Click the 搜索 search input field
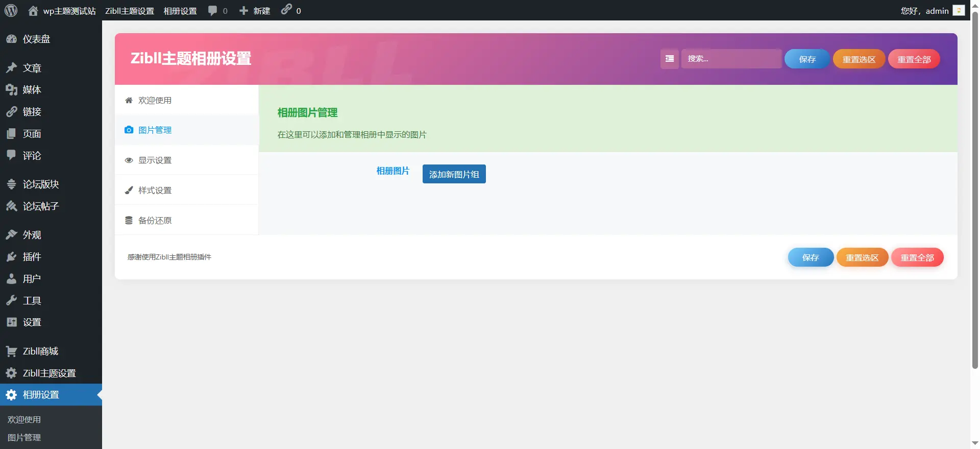 point(731,59)
